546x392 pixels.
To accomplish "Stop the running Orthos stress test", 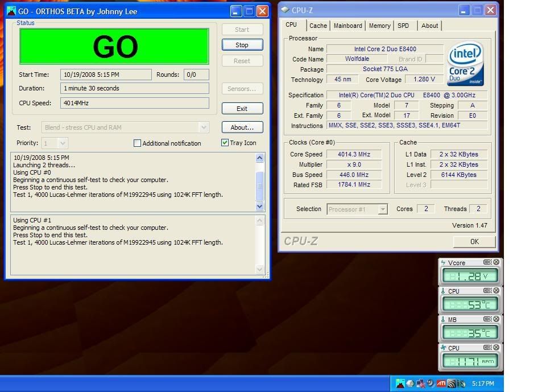I will point(242,45).
